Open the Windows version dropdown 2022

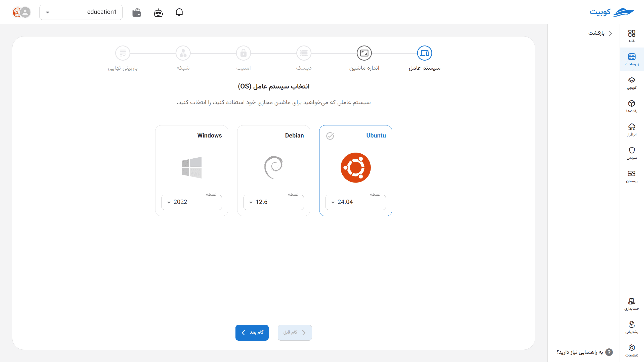[x=192, y=202]
